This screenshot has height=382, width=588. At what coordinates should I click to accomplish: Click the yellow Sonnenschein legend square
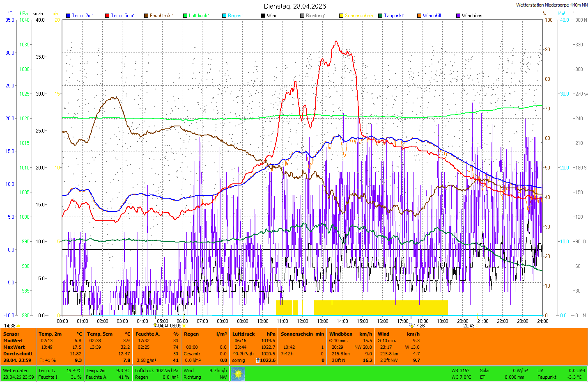click(341, 16)
